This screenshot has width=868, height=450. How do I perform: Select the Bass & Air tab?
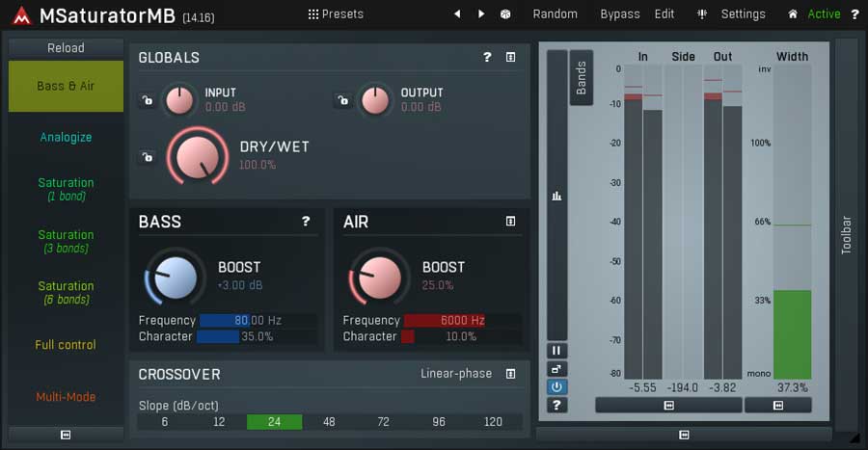pos(66,86)
